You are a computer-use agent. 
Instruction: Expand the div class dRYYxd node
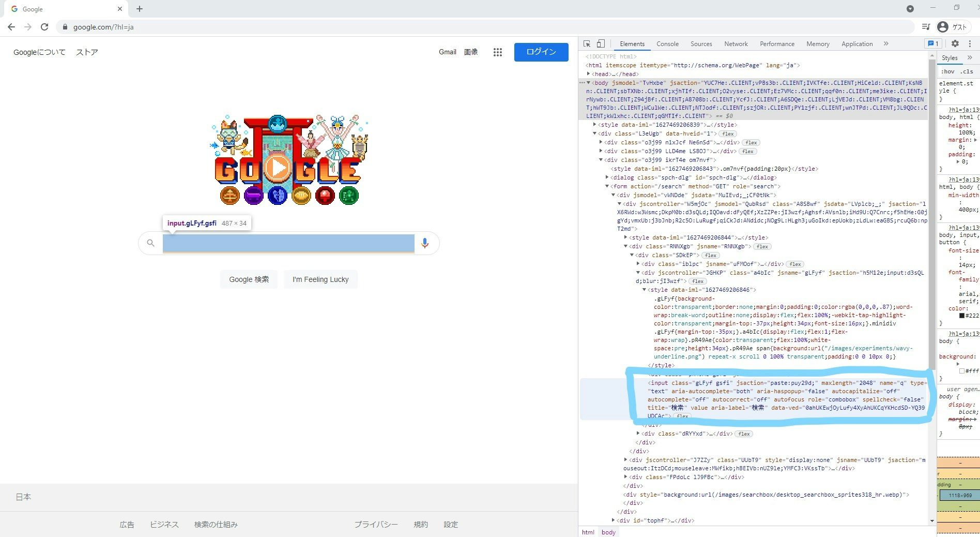coord(638,434)
